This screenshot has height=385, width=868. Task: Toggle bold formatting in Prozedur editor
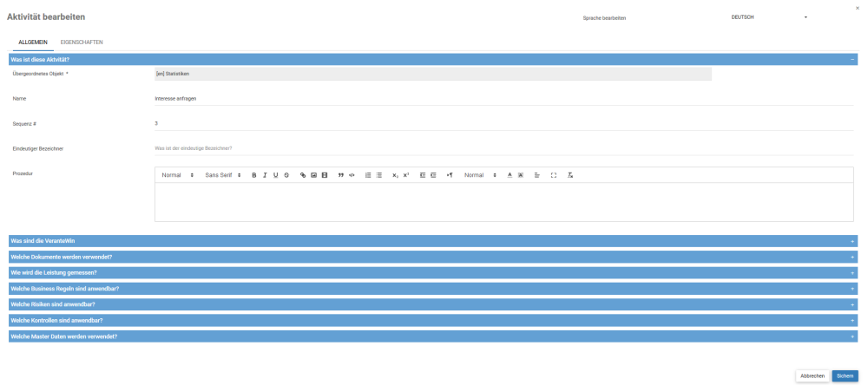pyautogui.click(x=254, y=175)
